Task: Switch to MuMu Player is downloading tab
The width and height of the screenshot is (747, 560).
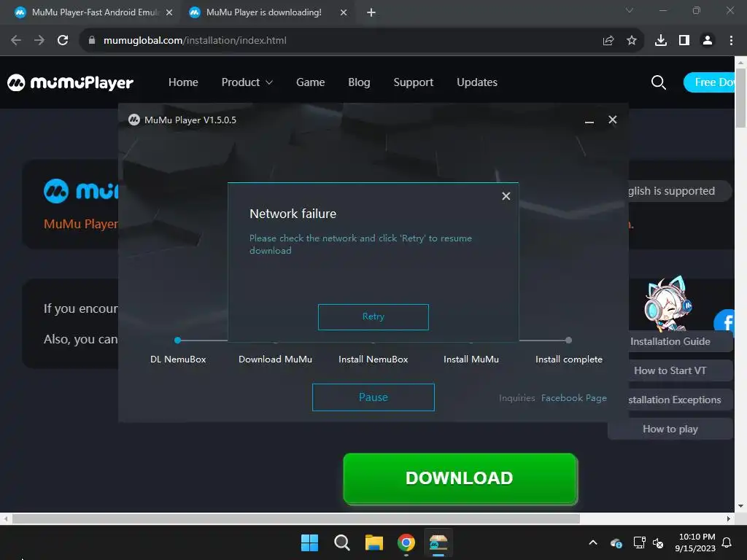Action: pos(263,12)
